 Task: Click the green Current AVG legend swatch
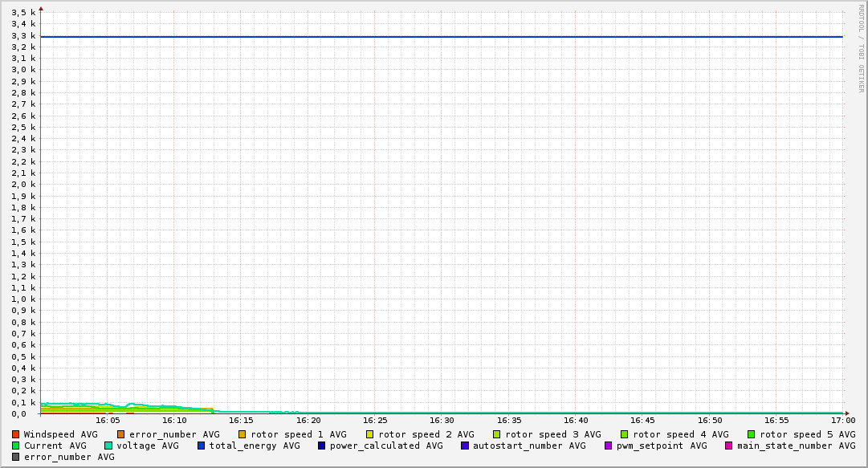point(15,446)
